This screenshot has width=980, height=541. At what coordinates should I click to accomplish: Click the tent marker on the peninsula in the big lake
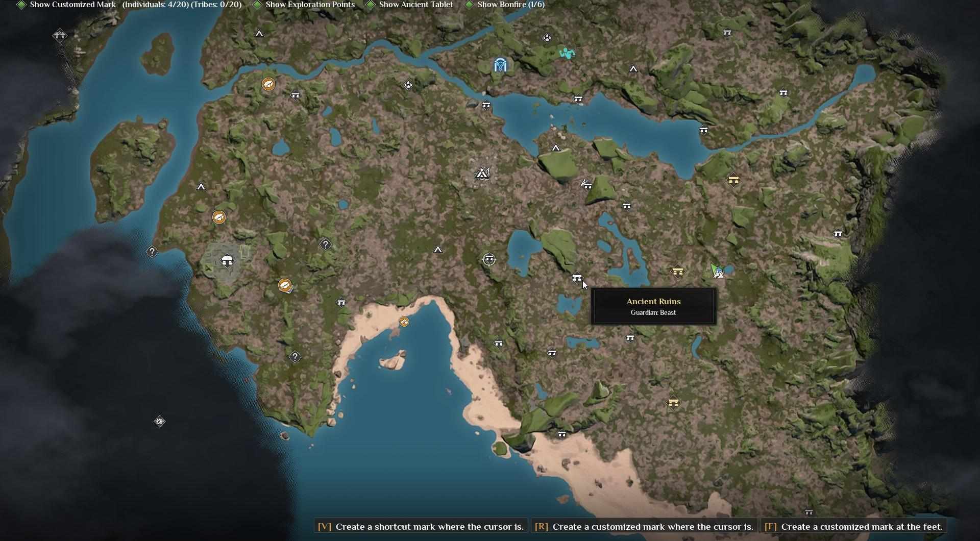pyautogui.click(x=556, y=148)
